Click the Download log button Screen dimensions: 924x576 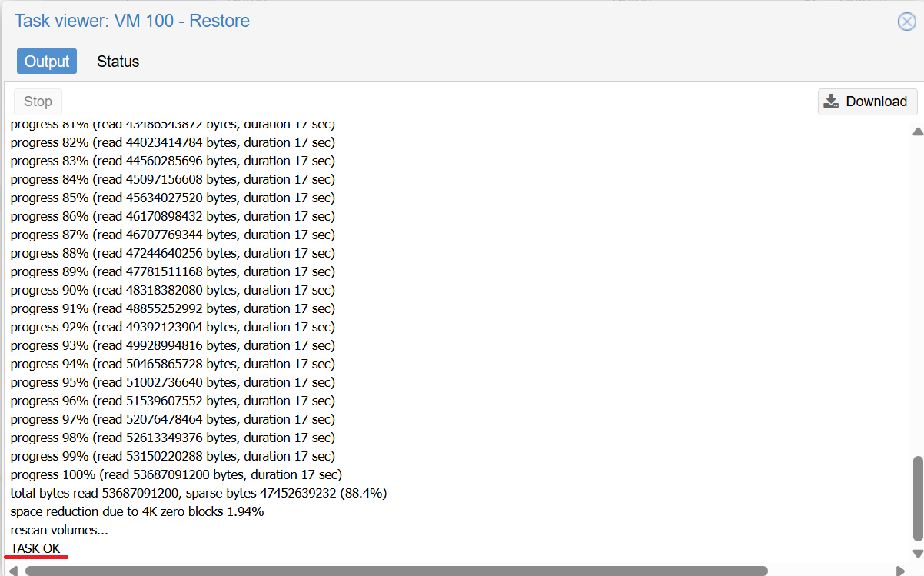tap(867, 102)
